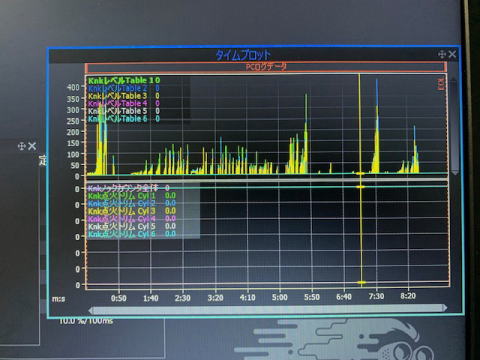480x360 pixels.
Task: Select legend entry KnkレベルTable 3
Action: pyautogui.click(x=124, y=96)
